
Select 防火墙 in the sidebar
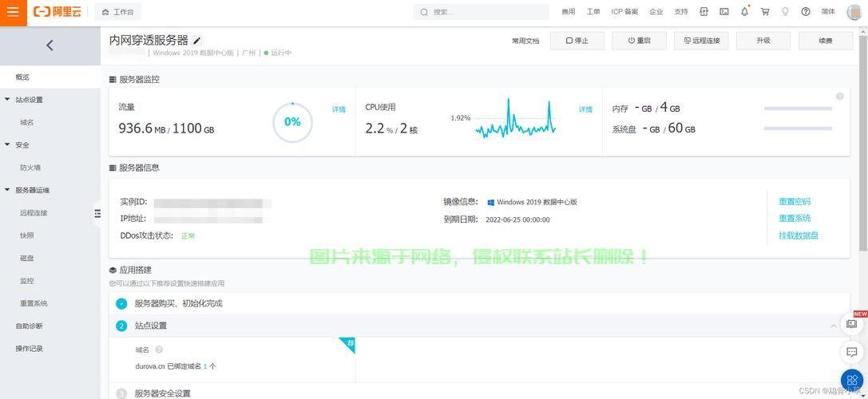pos(30,168)
